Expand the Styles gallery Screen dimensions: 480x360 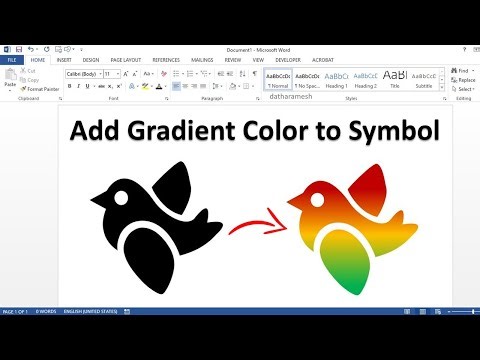[x=442, y=88]
